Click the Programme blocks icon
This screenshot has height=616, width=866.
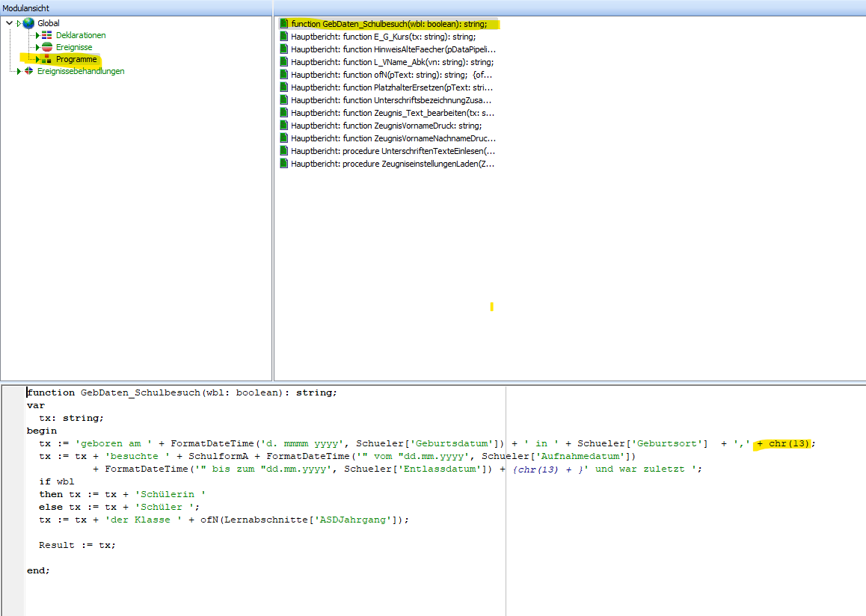[47, 59]
